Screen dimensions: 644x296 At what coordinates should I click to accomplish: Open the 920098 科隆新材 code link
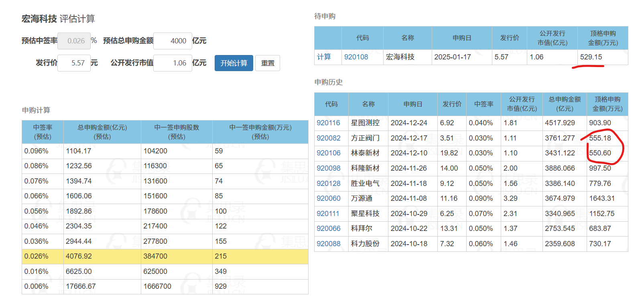328,168
